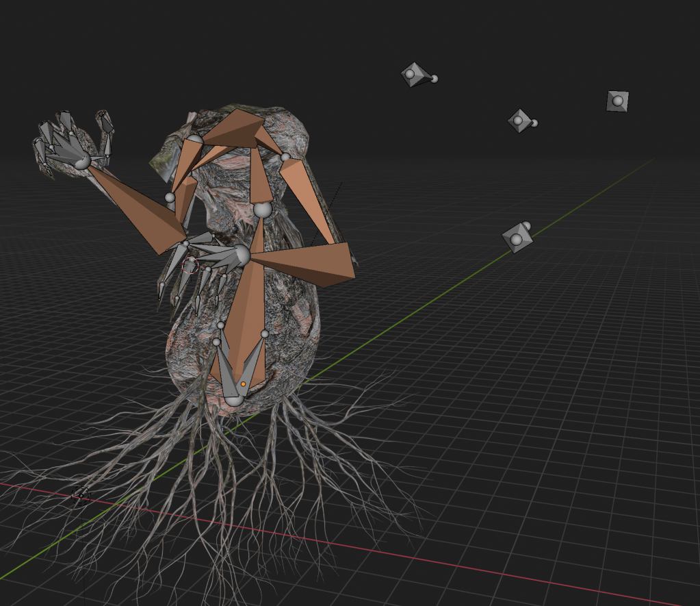
Task: Click the root bone sphere at the armature base
Action: pyautogui.click(x=234, y=399)
